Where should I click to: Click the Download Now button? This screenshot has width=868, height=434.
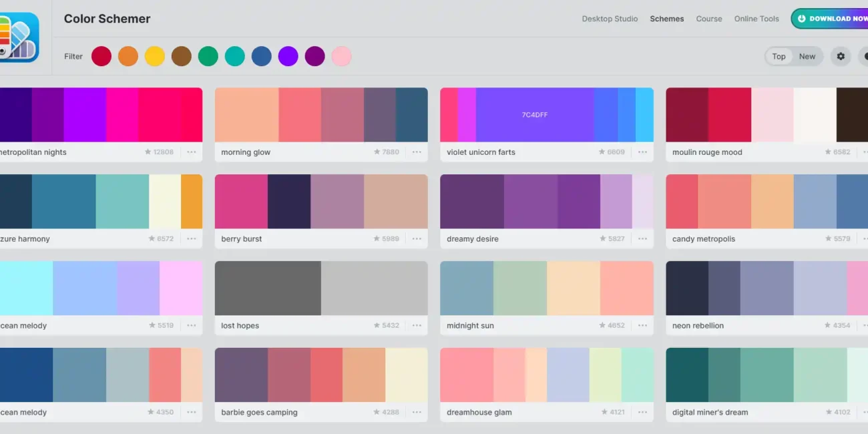click(x=830, y=19)
